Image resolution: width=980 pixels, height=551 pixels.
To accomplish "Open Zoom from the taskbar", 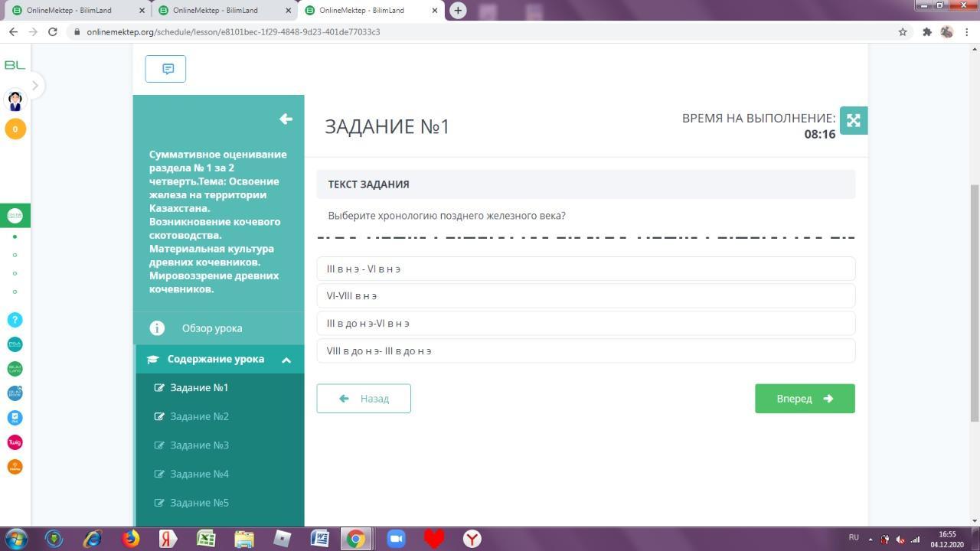I will [x=395, y=539].
